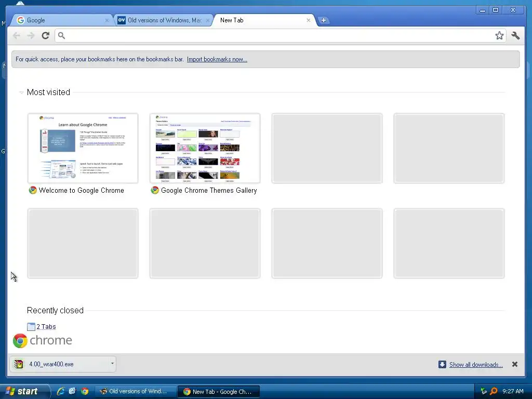
Task: Open the Windows Start menu
Action: coord(24,391)
